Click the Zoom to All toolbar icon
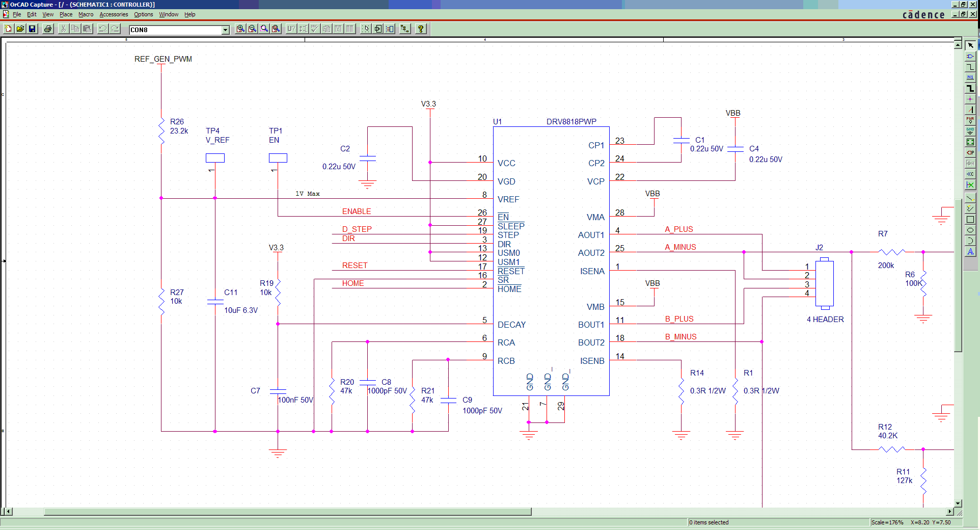The image size is (980, 530). pyautogui.click(x=275, y=29)
